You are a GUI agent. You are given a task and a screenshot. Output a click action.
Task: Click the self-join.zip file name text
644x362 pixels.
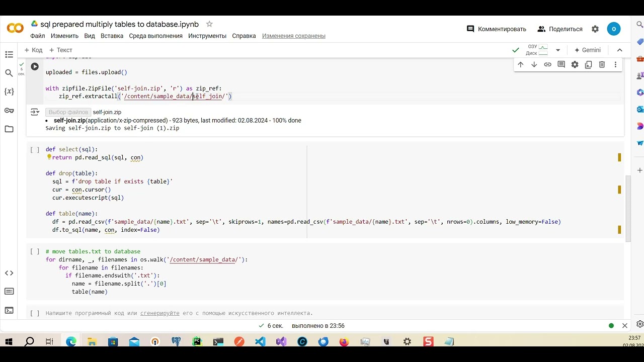107,112
